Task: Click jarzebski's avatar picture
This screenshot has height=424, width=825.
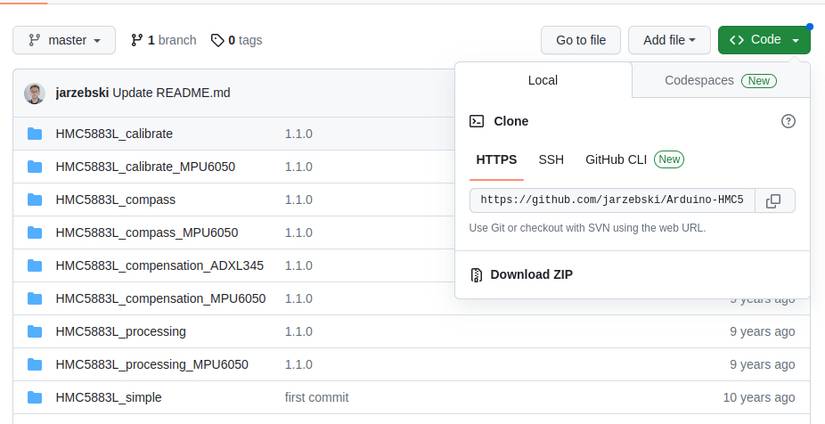Action: pos(35,93)
